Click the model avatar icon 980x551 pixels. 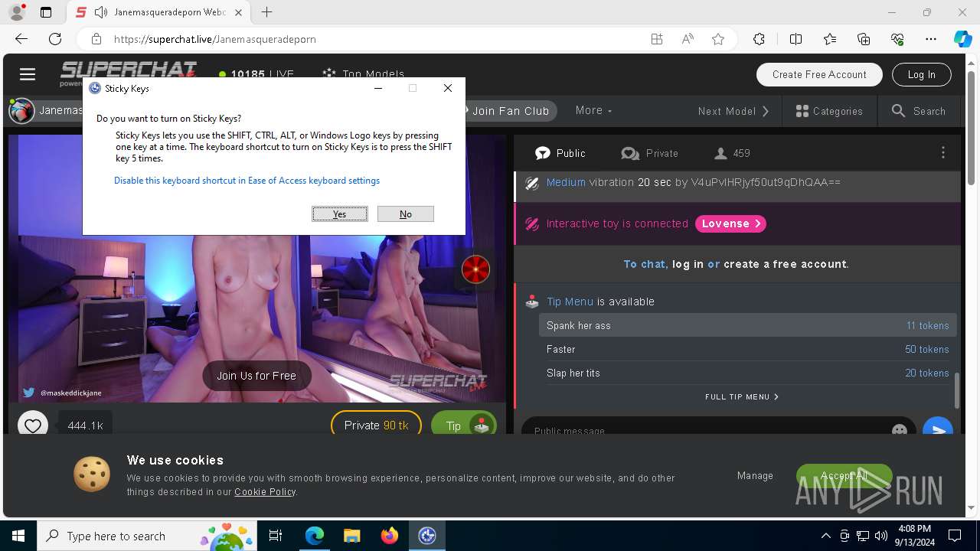(x=21, y=111)
